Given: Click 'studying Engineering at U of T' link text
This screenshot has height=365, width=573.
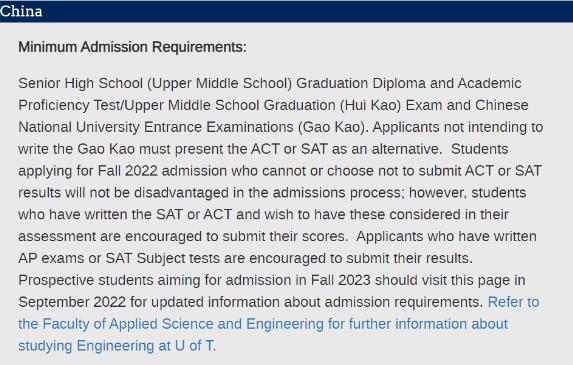Looking at the screenshot, I should pos(117,346).
